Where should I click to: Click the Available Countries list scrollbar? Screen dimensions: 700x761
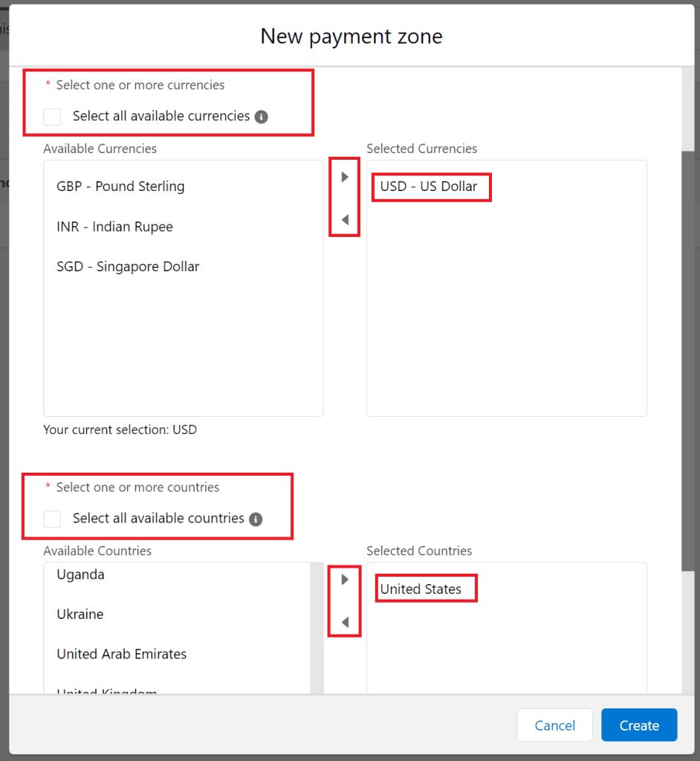coord(317,624)
